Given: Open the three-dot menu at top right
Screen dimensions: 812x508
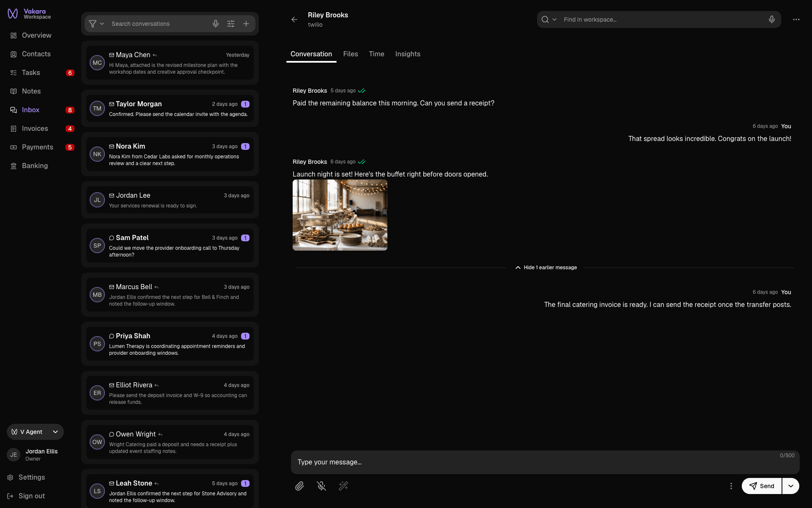Looking at the screenshot, I should tap(796, 19).
